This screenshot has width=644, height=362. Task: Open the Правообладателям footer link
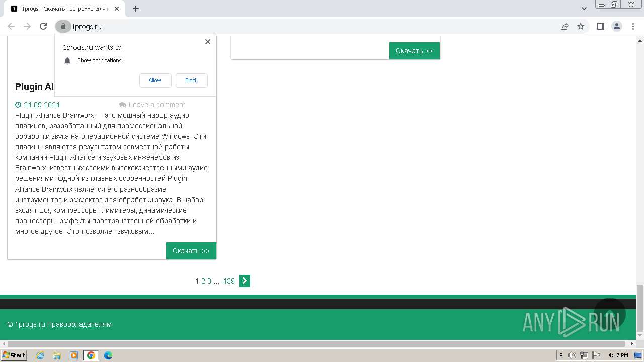point(79,324)
